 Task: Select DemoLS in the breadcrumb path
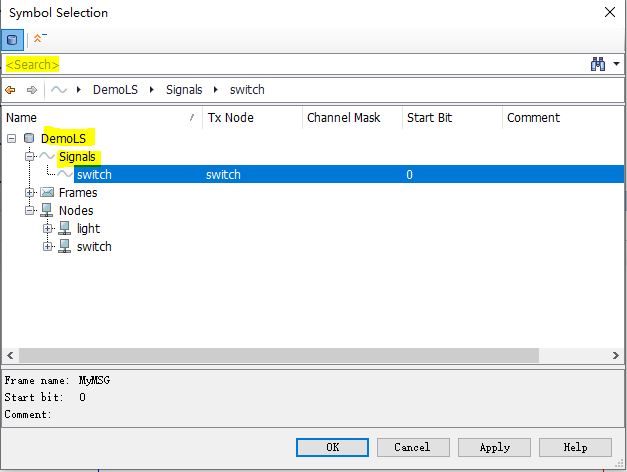coord(115,90)
